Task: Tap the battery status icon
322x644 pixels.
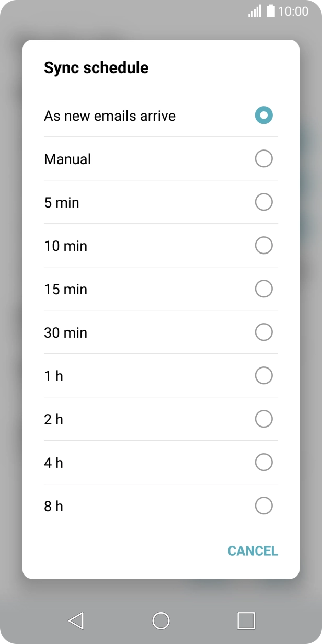Action: point(269,10)
